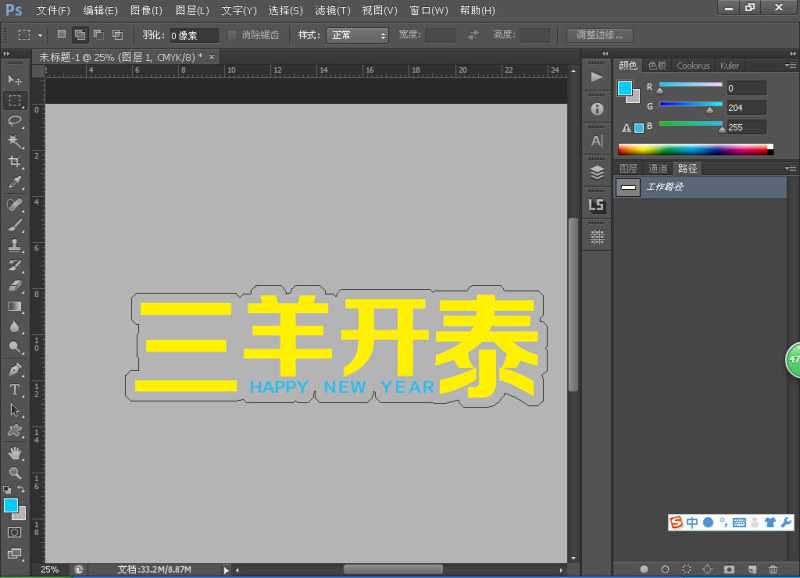Click the green floating circle on screen edge
Viewport: 800px width, 578px height.
coord(791,360)
